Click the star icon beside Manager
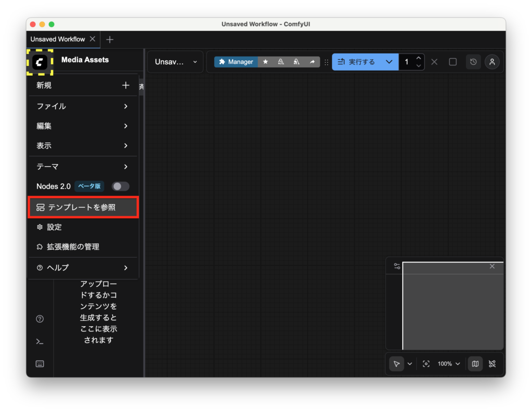The image size is (532, 412). [x=265, y=62]
